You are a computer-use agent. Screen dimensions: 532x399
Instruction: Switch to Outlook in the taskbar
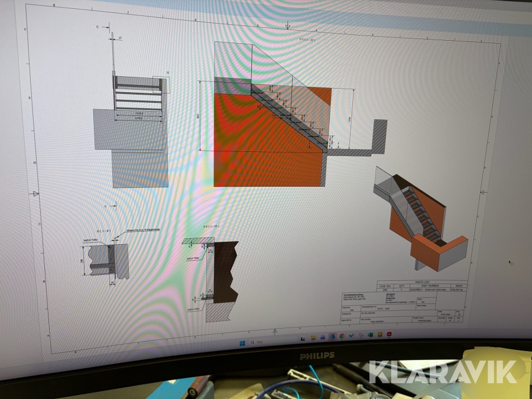pos(332,336)
